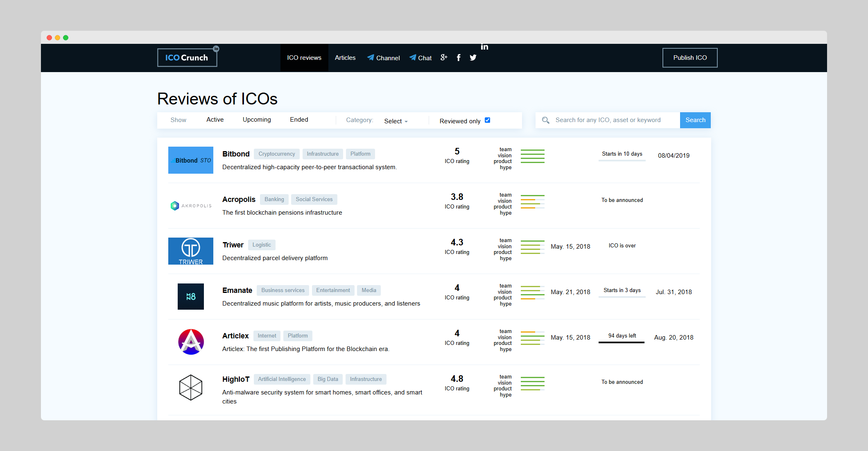868x451 pixels.
Task: Open the LinkedIn icon in navigation
Action: 484,47
